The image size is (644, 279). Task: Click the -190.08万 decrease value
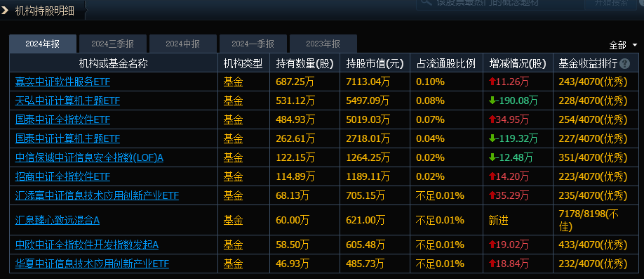tap(518, 100)
